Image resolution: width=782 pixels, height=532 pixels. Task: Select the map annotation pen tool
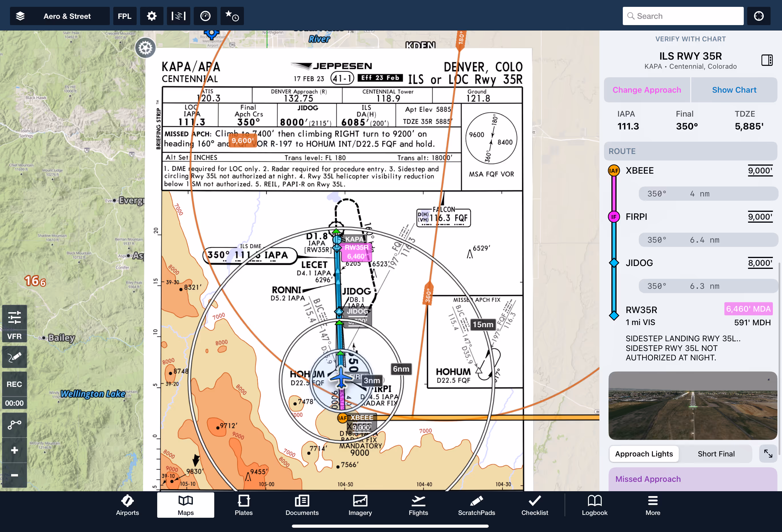coord(15,357)
